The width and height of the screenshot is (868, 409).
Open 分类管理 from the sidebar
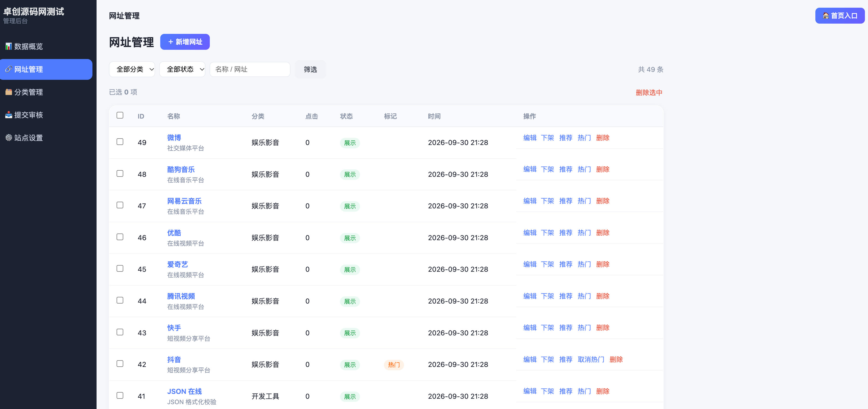point(46,92)
